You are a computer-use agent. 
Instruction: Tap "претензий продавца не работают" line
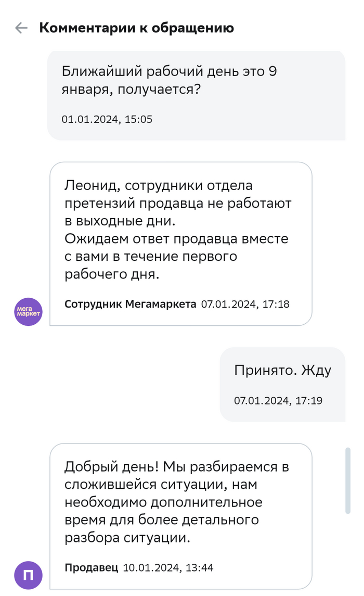(178, 203)
